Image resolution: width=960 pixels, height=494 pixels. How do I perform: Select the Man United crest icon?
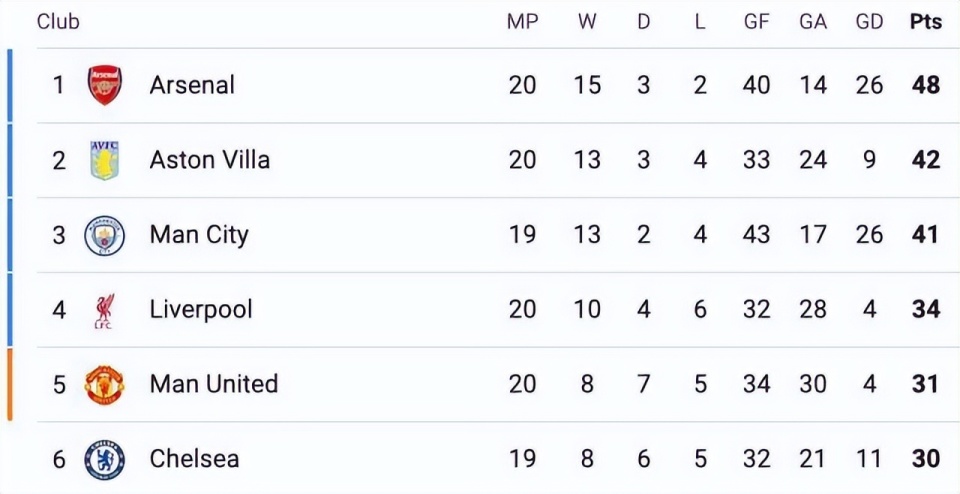coord(104,384)
